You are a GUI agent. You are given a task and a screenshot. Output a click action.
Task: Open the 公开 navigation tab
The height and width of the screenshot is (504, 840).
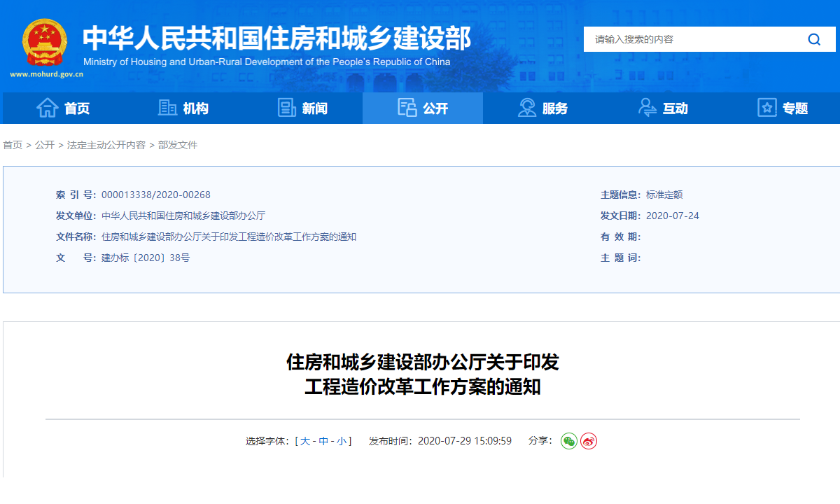pyautogui.click(x=423, y=108)
